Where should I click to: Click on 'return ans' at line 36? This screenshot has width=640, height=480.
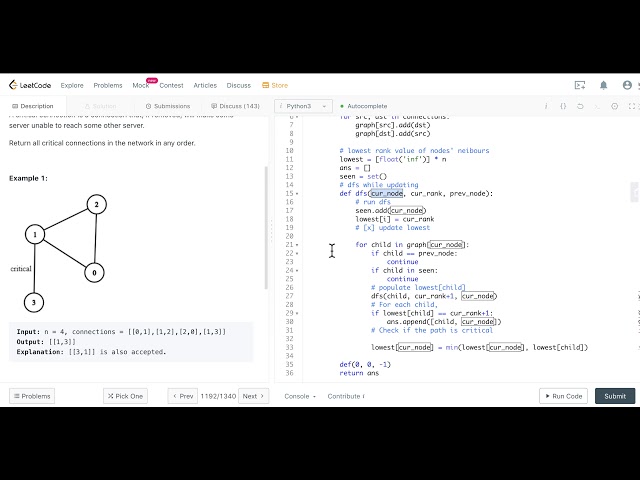(x=359, y=373)
